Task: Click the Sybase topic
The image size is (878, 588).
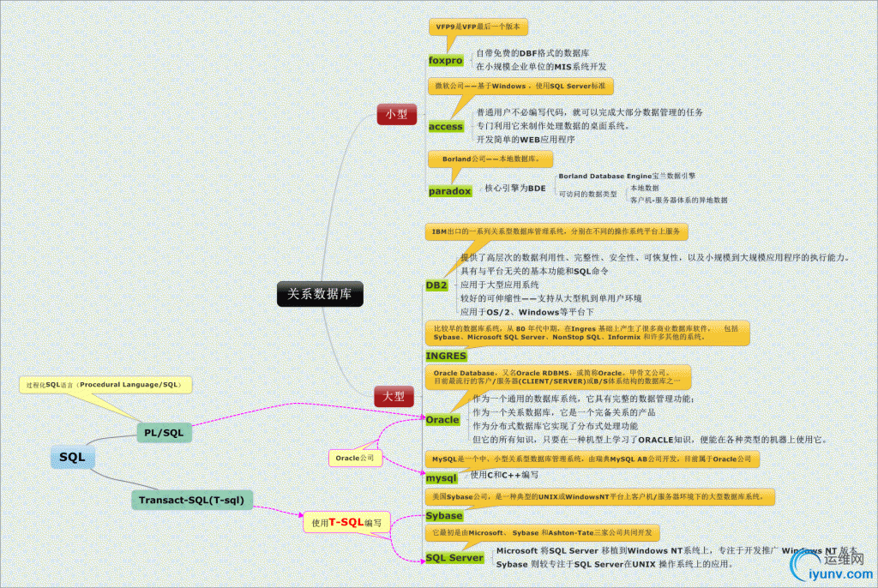Action: (x=444, y=516)
